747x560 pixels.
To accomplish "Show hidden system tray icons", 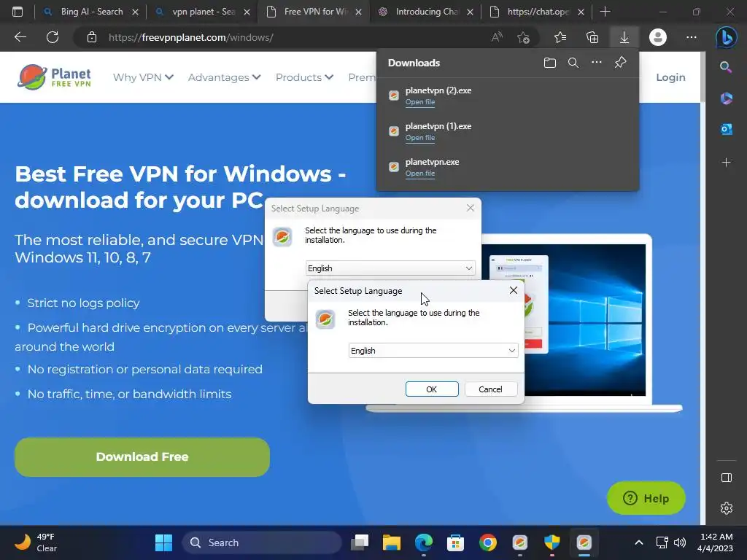I will pyautogui.click(x=639, y=542).
